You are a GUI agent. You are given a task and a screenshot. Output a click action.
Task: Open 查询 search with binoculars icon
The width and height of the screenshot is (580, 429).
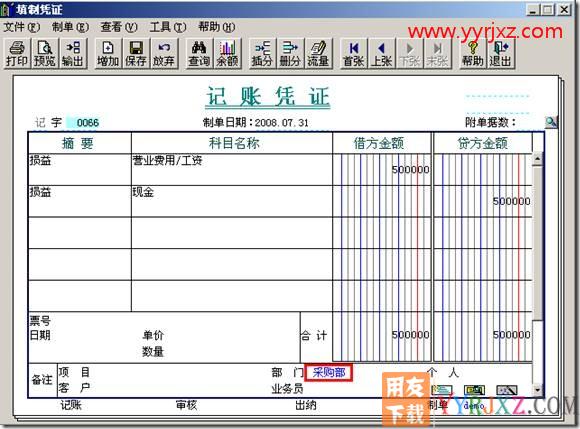tap(199, 54)
